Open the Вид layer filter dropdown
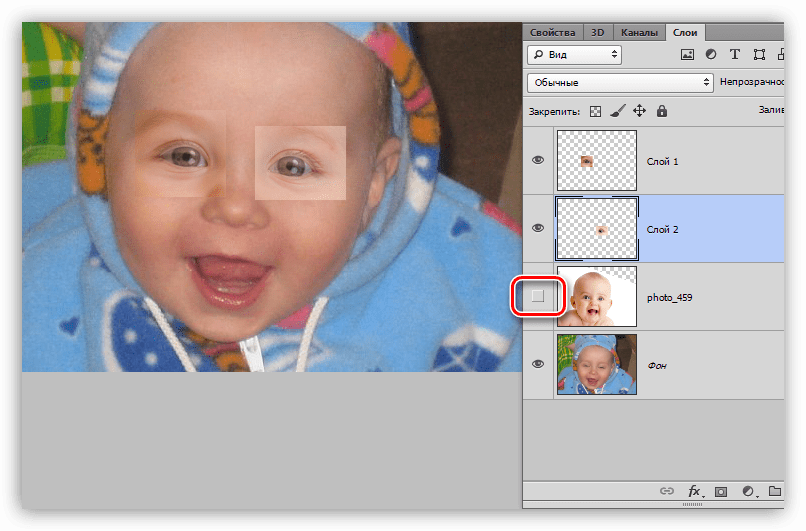The height and width of the screenshot is (531, 806). (x=574, y=55)
